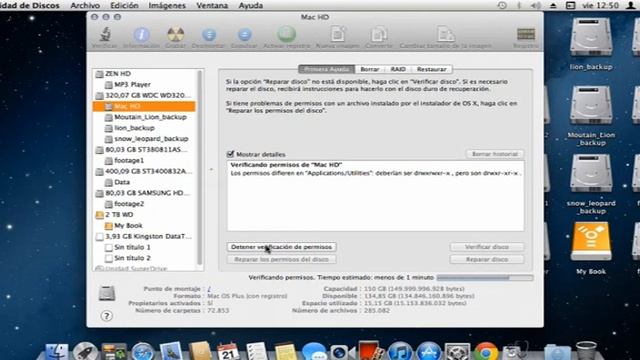Image resolution: width=640 pixels, height=360 pixels.
Task: Open Launchpad rocket in the Dock
Action: click(85, 351)
